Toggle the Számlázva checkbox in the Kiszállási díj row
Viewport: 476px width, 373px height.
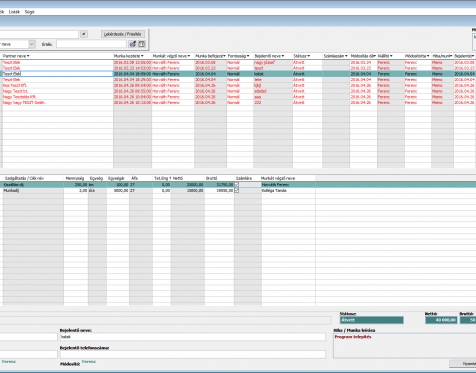point(237,184)
